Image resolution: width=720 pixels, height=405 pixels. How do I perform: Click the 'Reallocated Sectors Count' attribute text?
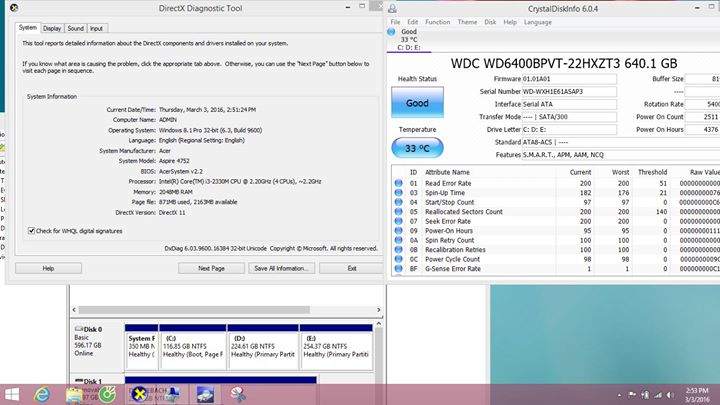click(x=464, y=212)
